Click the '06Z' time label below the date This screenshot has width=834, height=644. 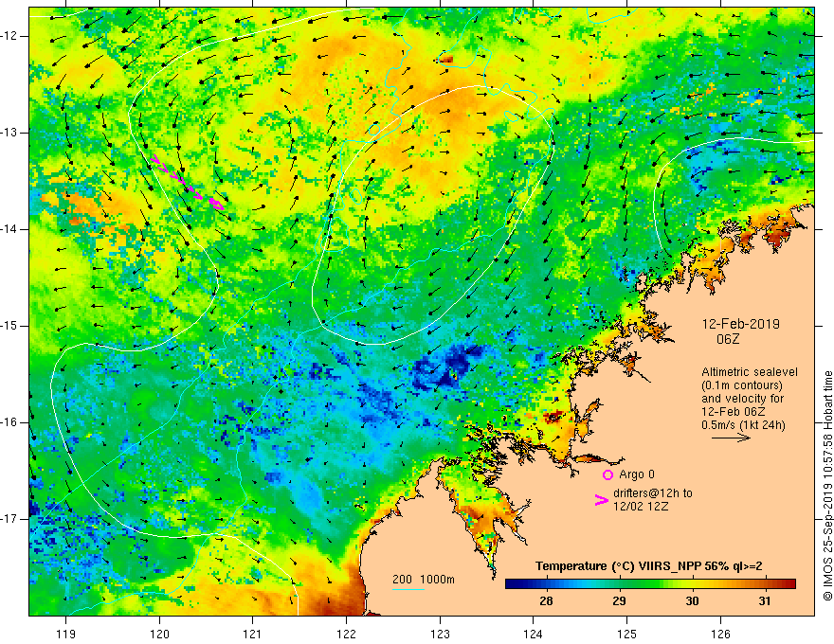pyautogui.click(x=728, y=339)
